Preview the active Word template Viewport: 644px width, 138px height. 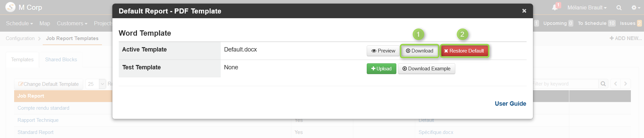[383, 51]
